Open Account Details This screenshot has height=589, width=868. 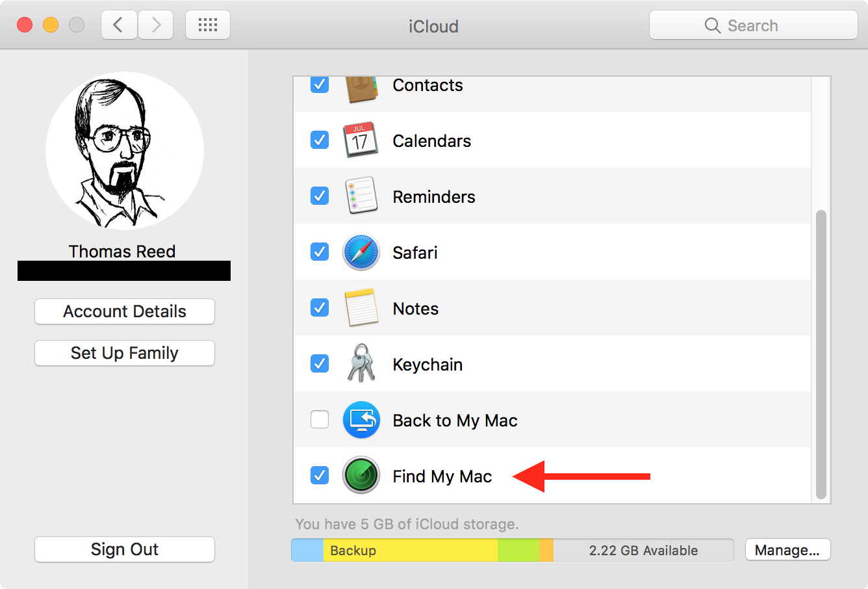click(x=125, y=311)
